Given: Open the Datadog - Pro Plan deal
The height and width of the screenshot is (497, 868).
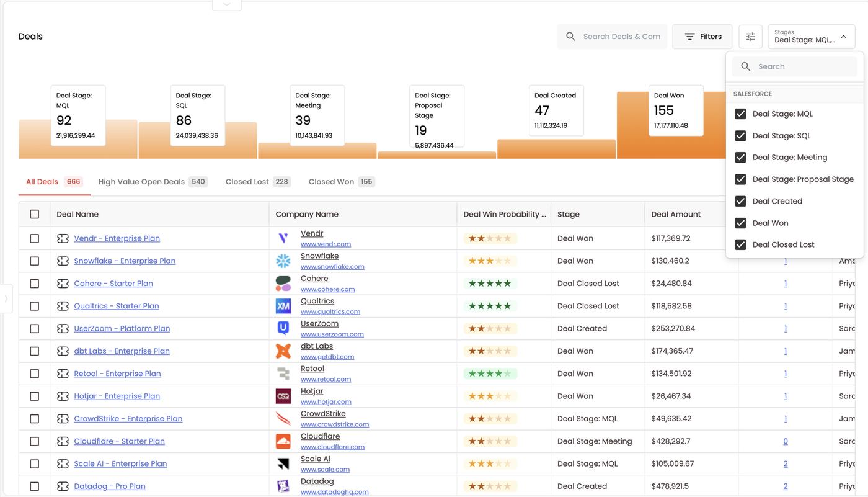Looking at the screenshot, I should 110,486.
